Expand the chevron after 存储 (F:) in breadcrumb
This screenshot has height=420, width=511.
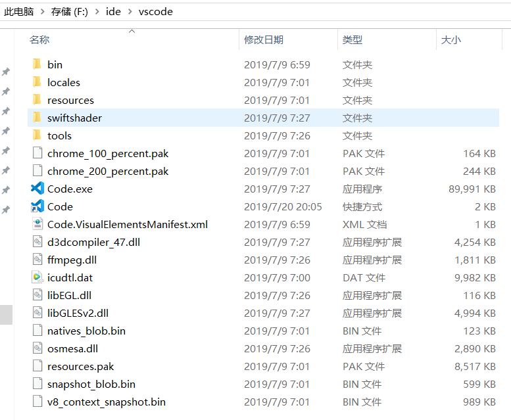pyautogui.click(x=97, y=12)
